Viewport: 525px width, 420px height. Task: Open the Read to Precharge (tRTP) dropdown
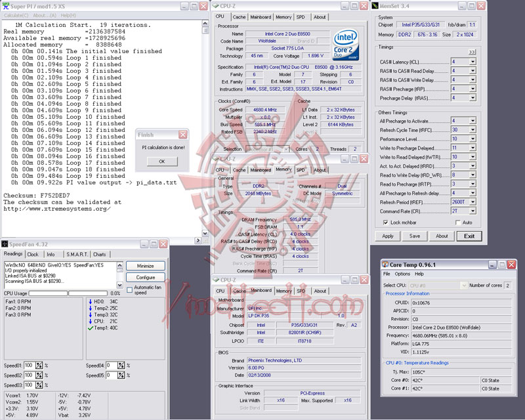[472, 184]
